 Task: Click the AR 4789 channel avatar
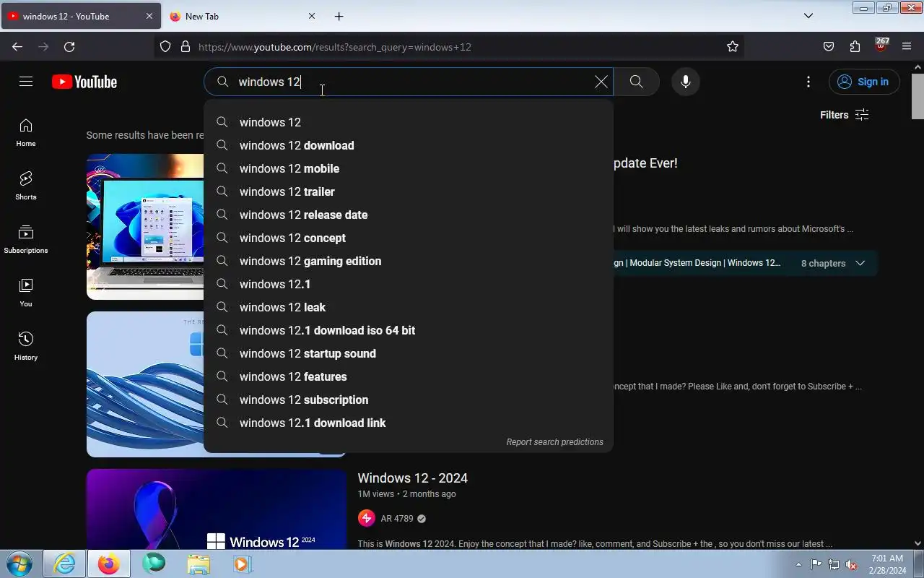pyautogui.click(x=366, y=518)
